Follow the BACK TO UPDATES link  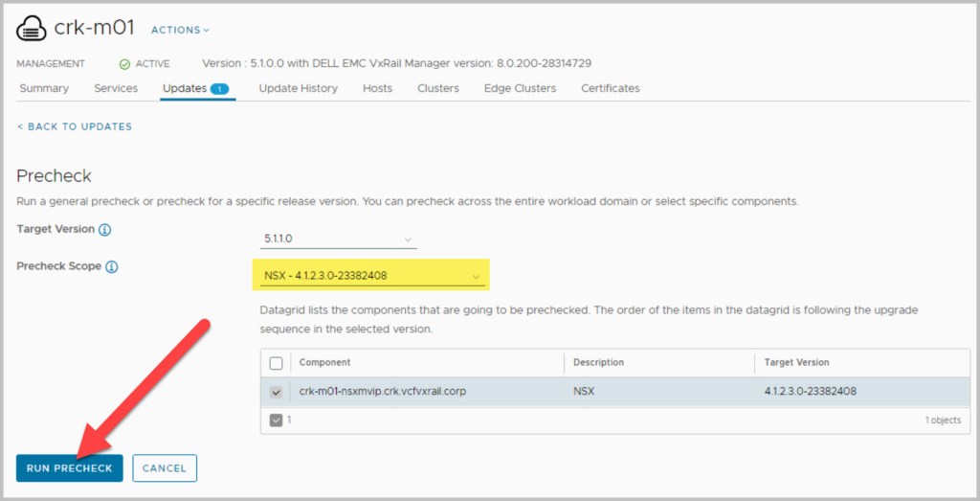tap(75, 126)
